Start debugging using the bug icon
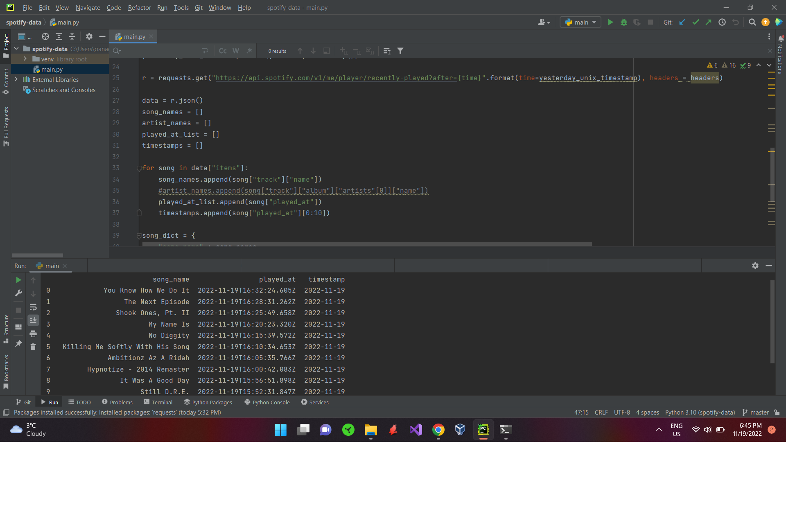Viewport: 786px width, 532px height. [623, 22]
